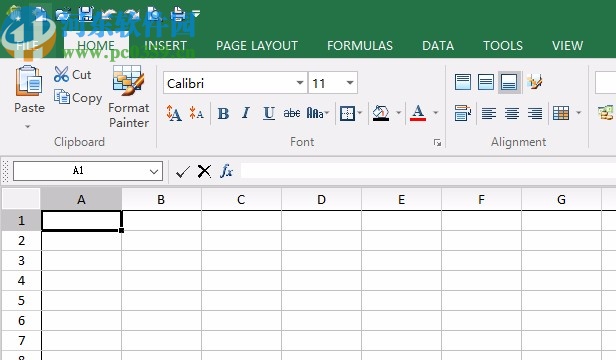Toggle top vertical alignment
This screenshot has width=616, height=360.
click(x=463, y=82)
